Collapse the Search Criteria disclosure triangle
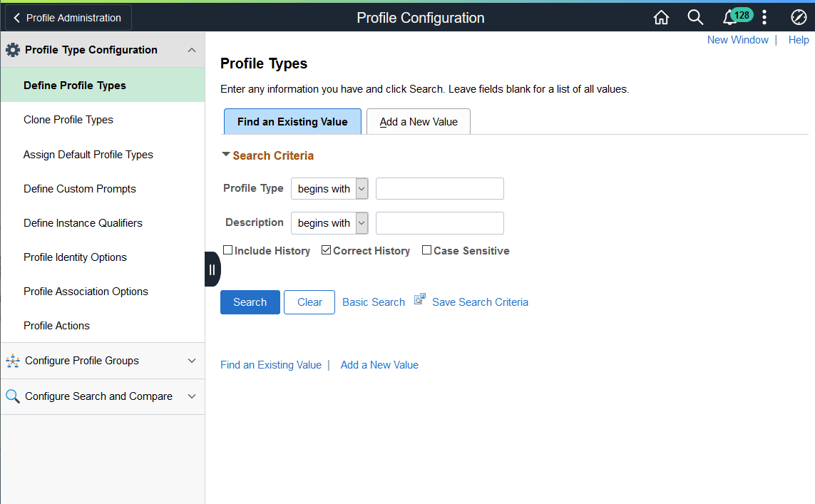815x504 pixels. click(x=225, y=154)
